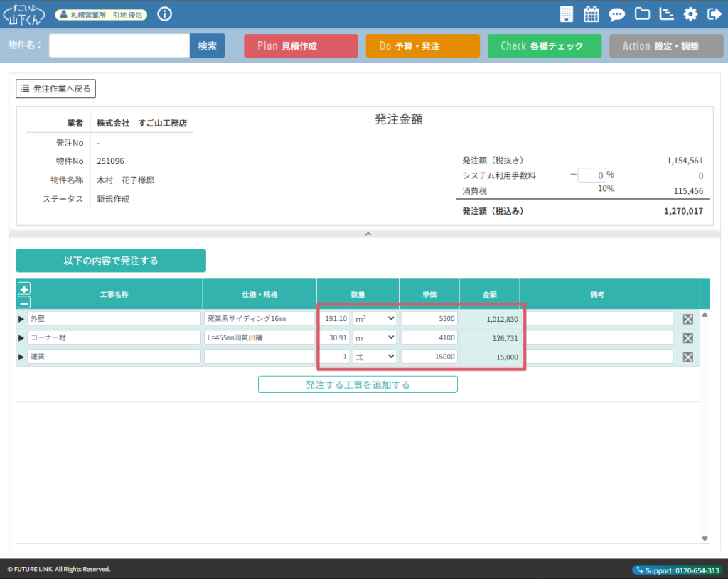Screen dimensions: 728x579
Task: Open the settings gear icon
Action: [x=690, y=14]
